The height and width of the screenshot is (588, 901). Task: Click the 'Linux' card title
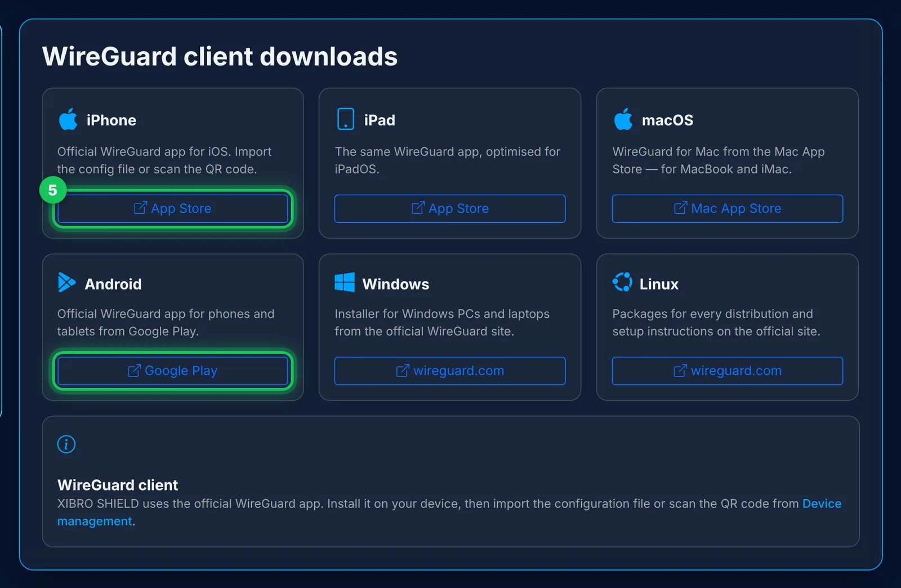point(659,284)
